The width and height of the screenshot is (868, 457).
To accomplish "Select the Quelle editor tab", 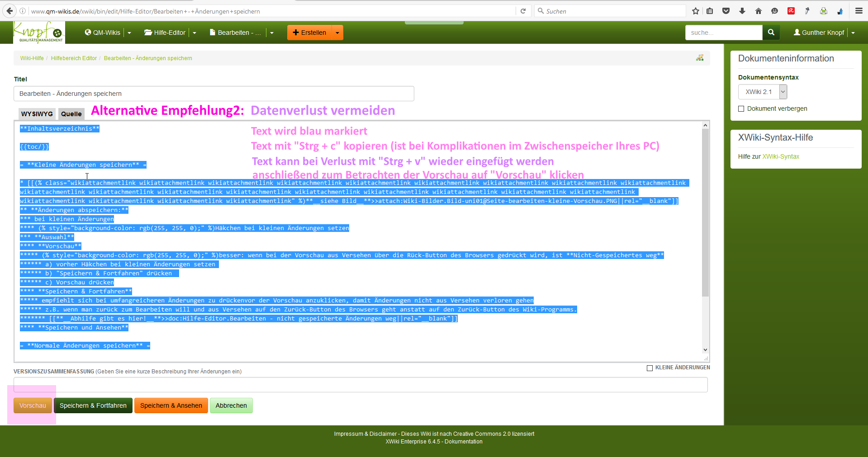I will pyautogui.click(x=71, y=114).
